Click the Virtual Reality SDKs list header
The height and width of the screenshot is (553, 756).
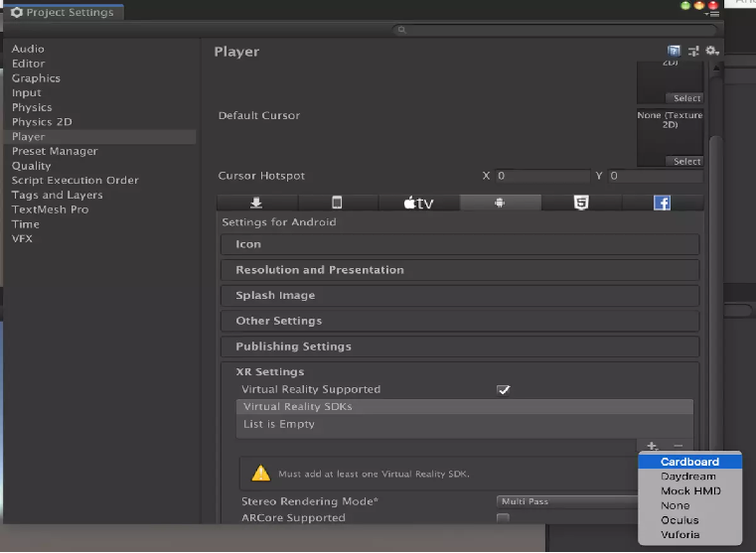(x=465, y=407)
